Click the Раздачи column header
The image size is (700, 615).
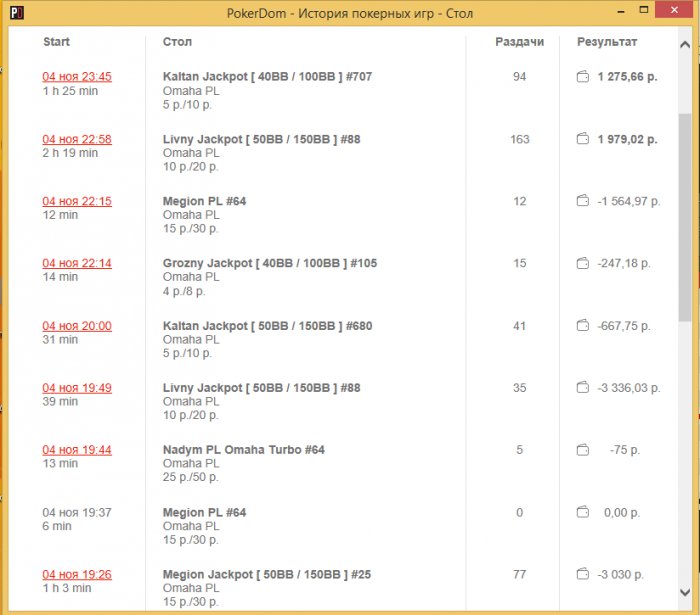tap(519, 42)
